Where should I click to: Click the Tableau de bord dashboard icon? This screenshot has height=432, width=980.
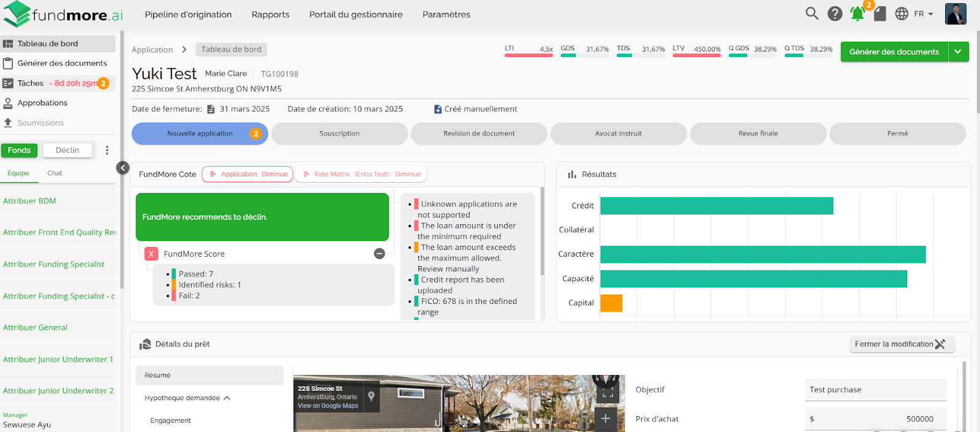pyautogui.click(x=8, y=44)
